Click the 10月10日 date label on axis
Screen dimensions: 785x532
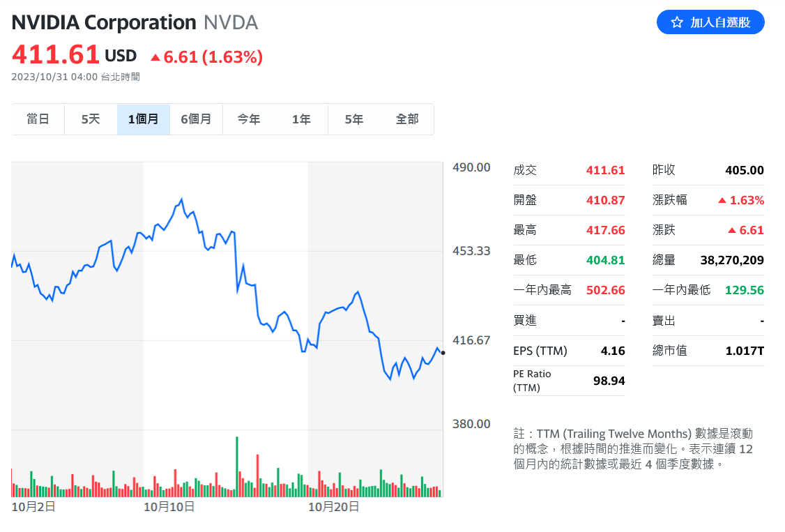pos(169,507)
